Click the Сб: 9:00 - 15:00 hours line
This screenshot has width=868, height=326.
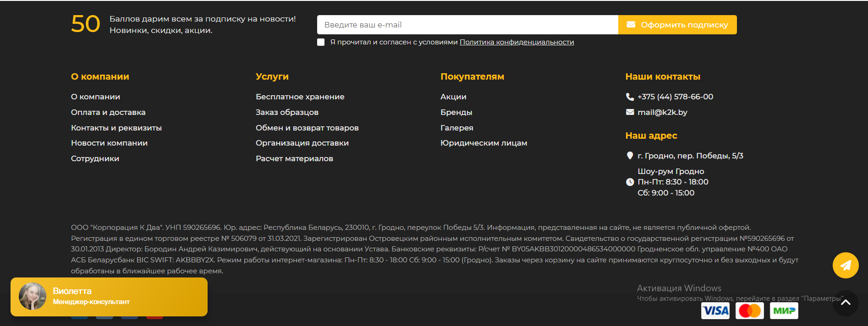(x=666, y=193)
